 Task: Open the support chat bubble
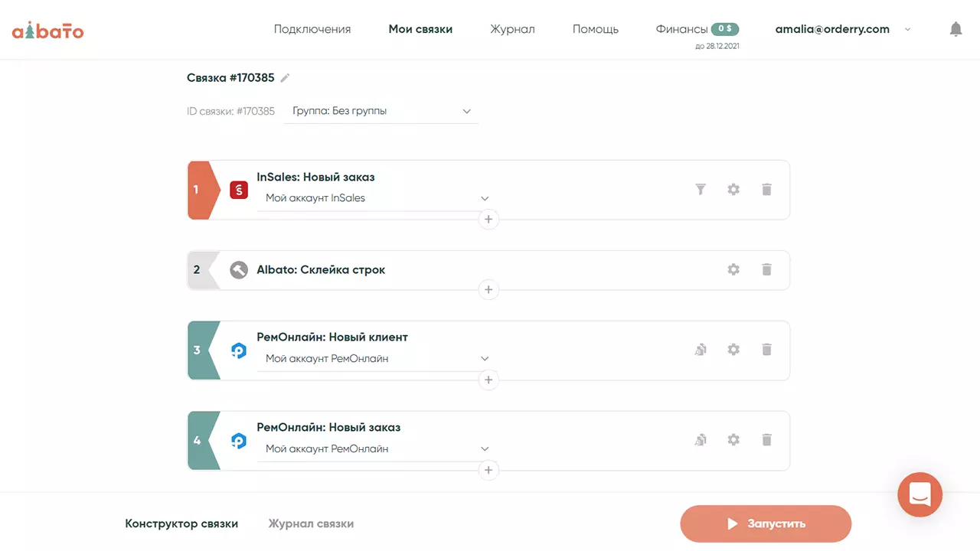[x=920, y=495]
